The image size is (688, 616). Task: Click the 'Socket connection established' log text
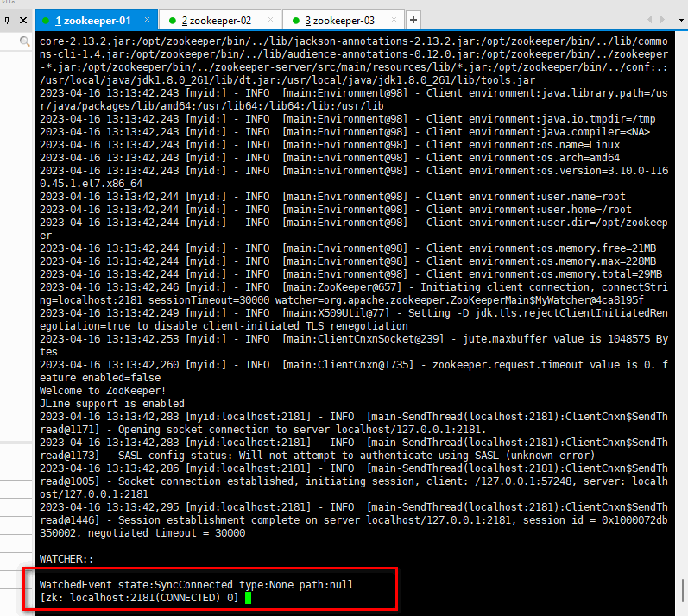pos(205,481)
